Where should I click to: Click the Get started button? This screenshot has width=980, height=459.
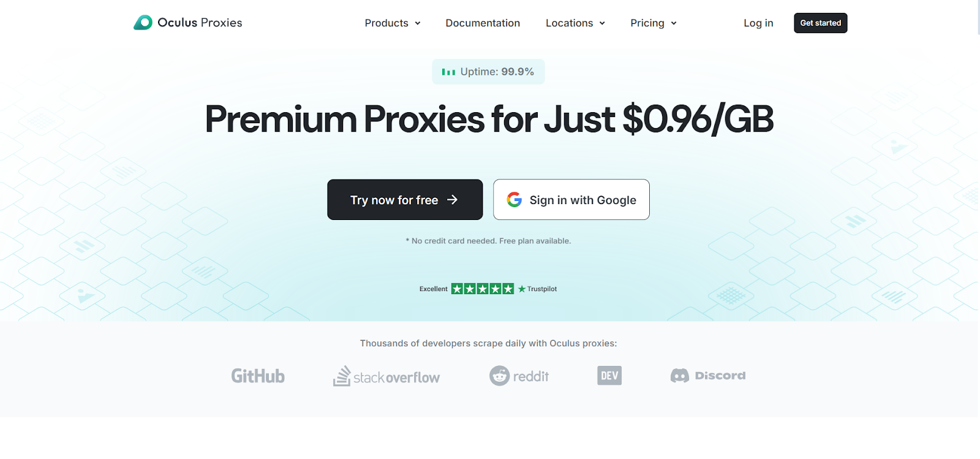click(821, 23)
